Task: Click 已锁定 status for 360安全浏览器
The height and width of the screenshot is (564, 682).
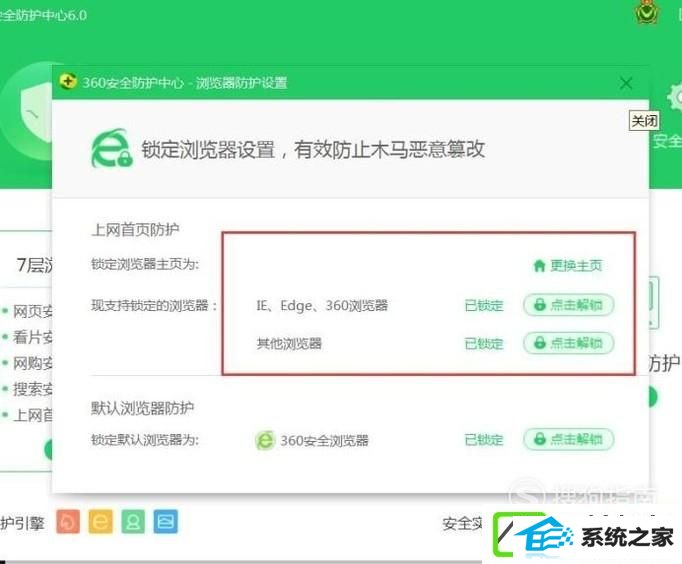Action: (484, 440)
